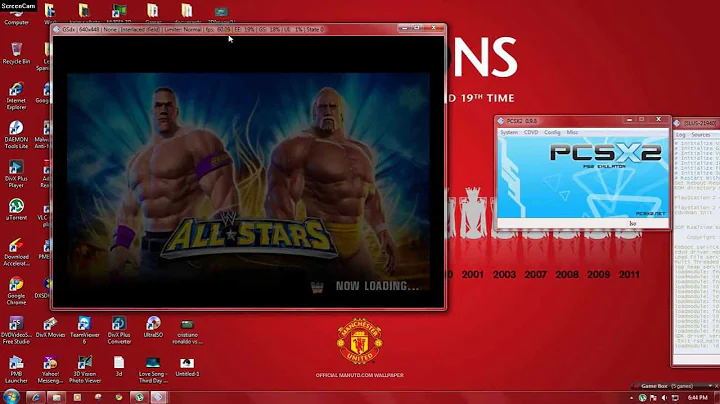Open Google Chrome from the taskbar
Viewport: 720px width, 404px height.
point(118,397)
